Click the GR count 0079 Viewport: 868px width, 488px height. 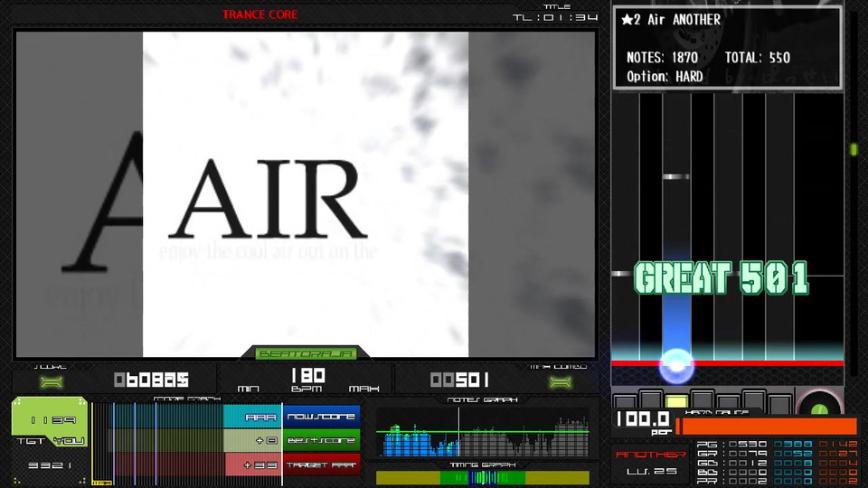pyautogui.click(x=748, y=454)
